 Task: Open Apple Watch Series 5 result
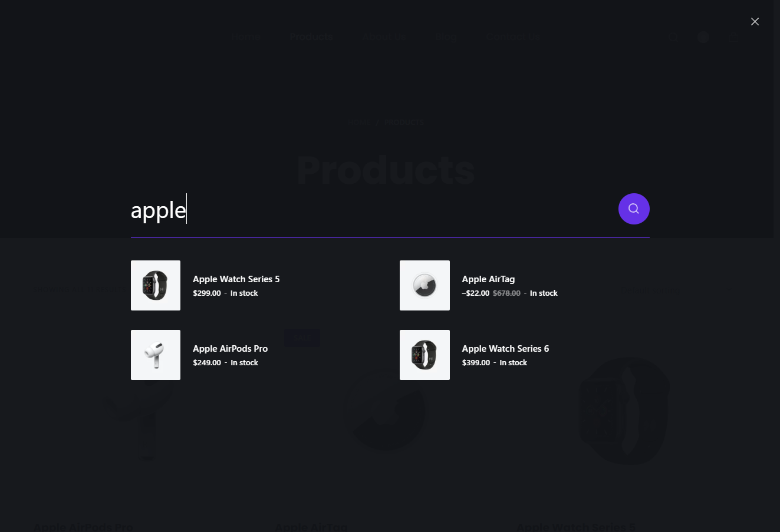tap(236, 279)
